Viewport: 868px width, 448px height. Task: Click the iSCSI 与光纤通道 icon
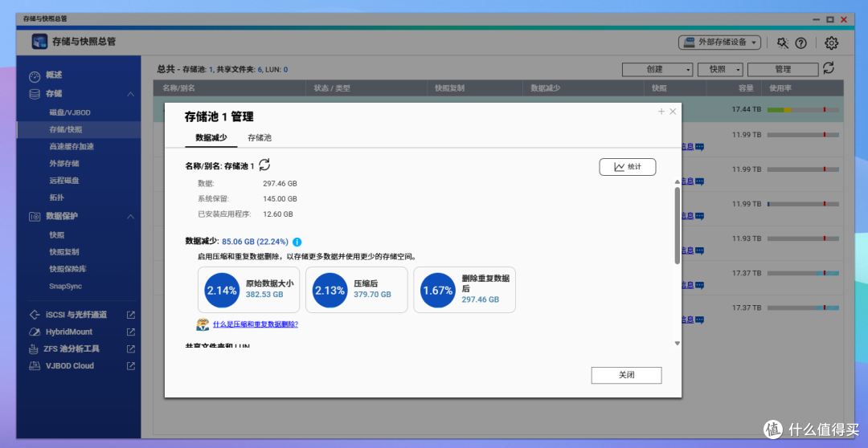click(x=35, y=315)
